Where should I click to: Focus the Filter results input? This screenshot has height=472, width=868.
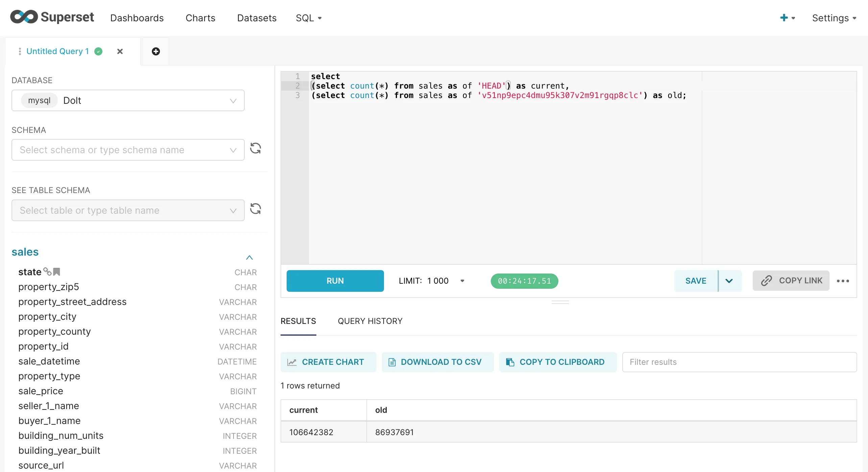pyautogui.click(x=739, y=362)
